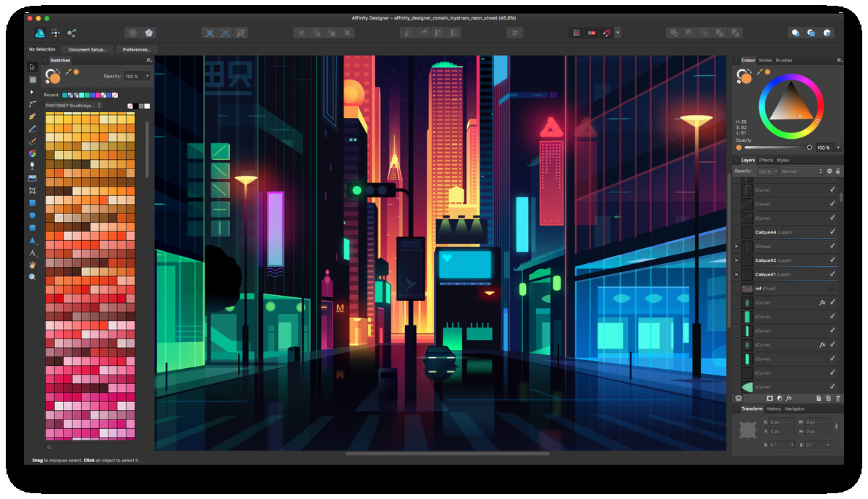Viewport: 868px width, 499px height.
Task: Select the Vector Brush tool
Action: coord(33,141)
